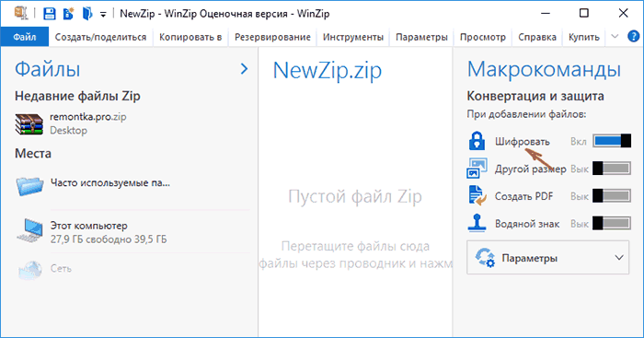Collapse the ribbon using the chevron
The image size is (644, 338).
tap(615, 37)
